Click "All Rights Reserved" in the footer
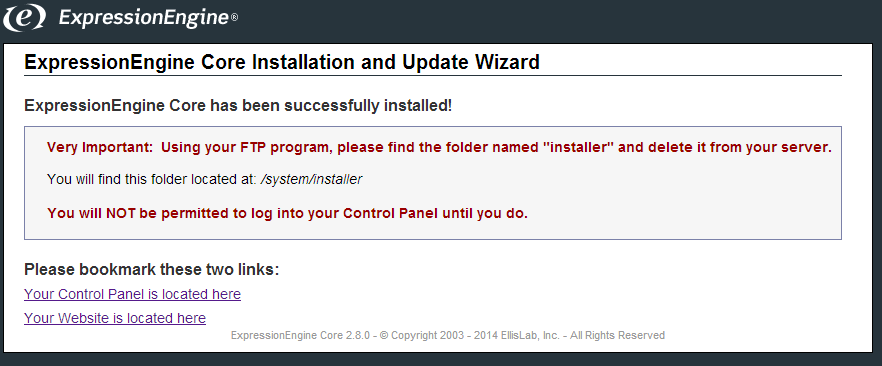Viewport: 882px width, 366px height. tap(617, 336)
